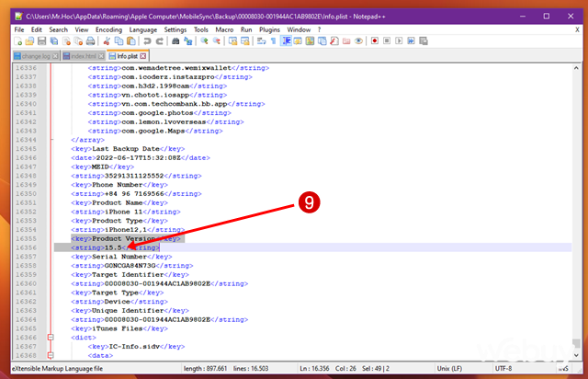Click the New file toolbar icon
The width and height of the screenshot is (588, 379).
click(x=18, y=42)
